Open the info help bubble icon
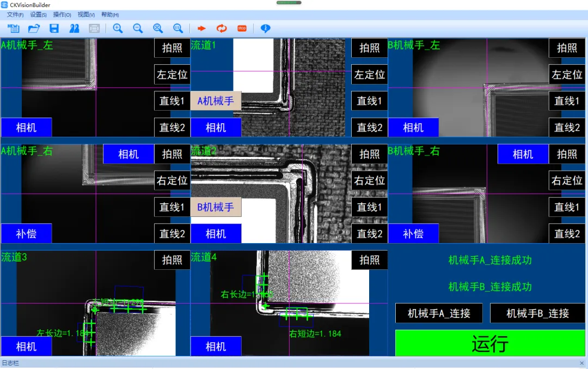588x369 pixels. click(265, 28)
